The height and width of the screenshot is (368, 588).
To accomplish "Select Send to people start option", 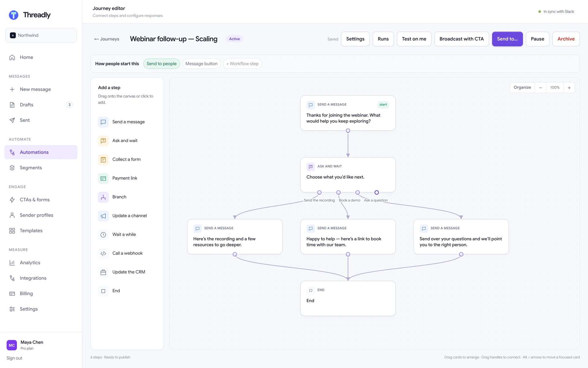I will pos(161,64).
